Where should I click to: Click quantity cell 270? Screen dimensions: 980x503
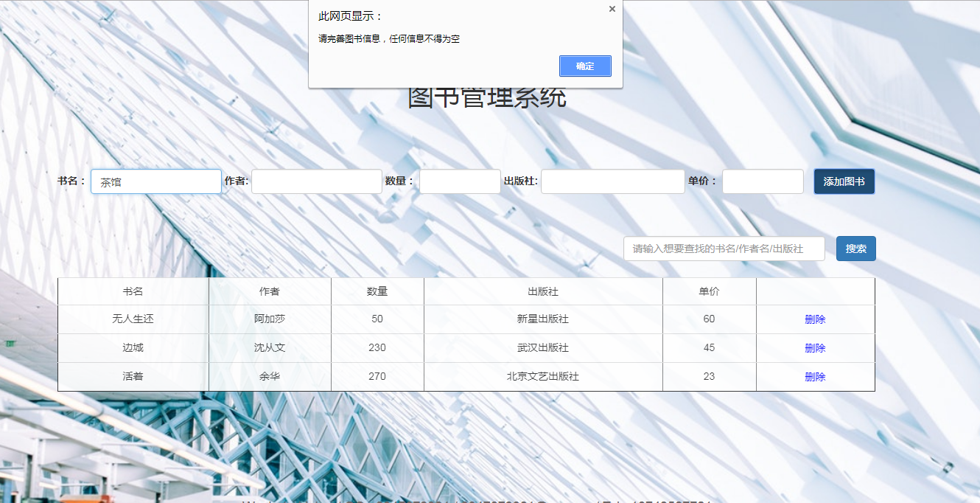point(377,377)
